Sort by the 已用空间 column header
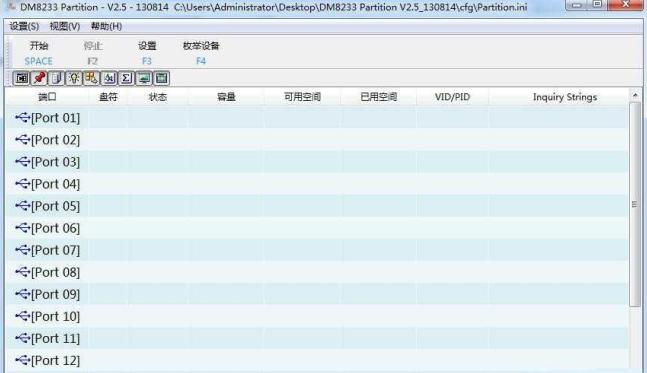This screenshot has width=647, height=373. [x=379, y=97]
